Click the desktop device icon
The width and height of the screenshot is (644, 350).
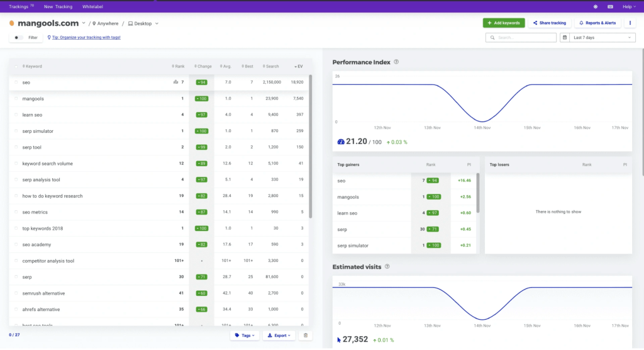[x=130, y=23]
